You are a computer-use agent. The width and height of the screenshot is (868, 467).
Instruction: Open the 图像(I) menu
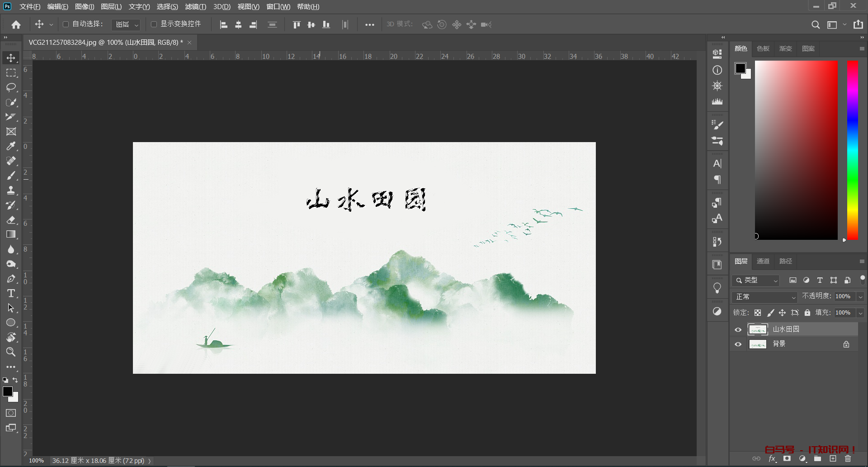pos(85,7)
